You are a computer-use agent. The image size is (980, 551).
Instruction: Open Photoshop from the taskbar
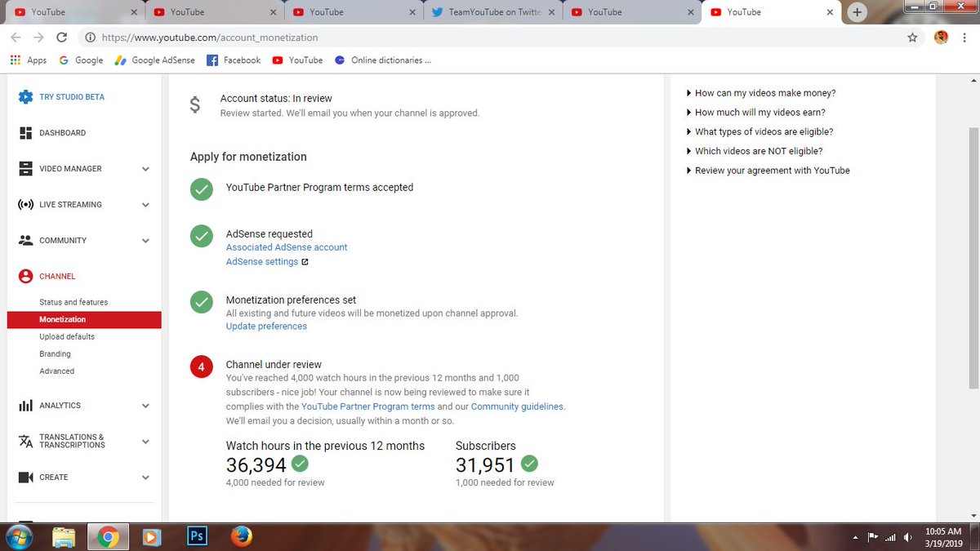coord(197,536)
